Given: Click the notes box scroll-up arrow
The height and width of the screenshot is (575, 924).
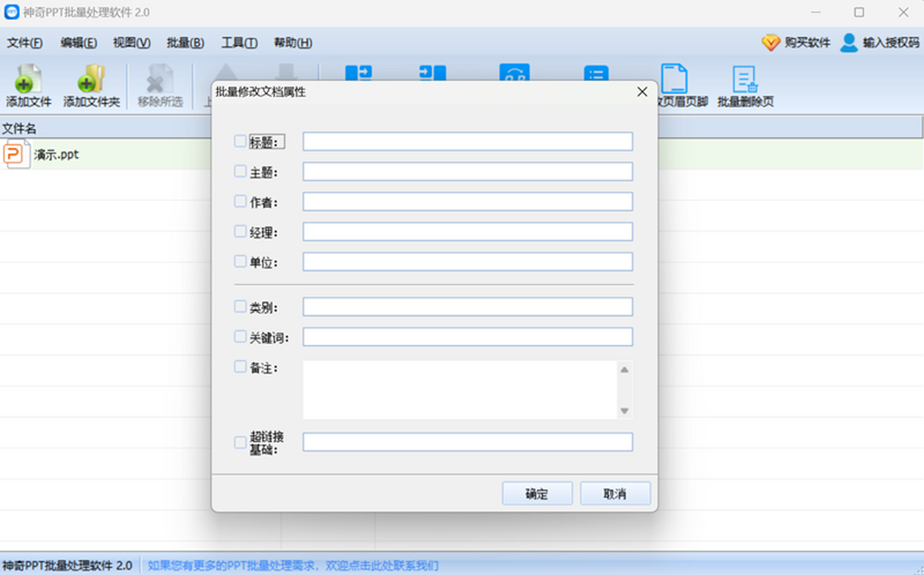Looking at the screenshot, I should coord(624,370).
